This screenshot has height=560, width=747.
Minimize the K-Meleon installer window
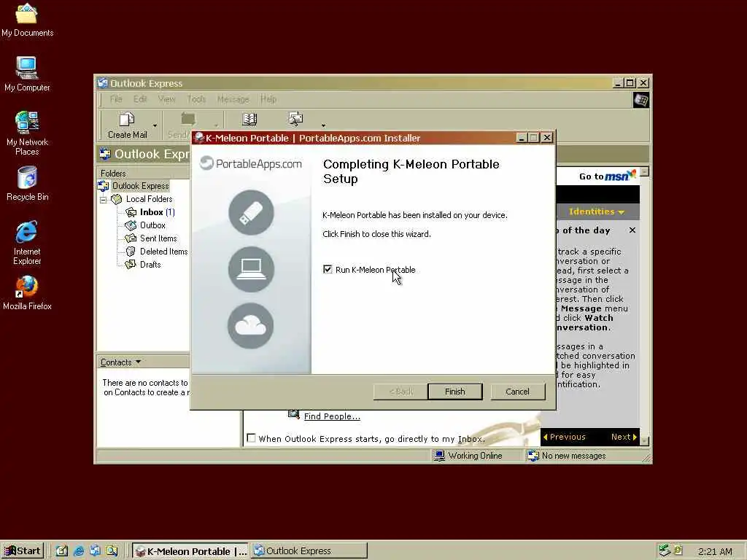point(521,138)
